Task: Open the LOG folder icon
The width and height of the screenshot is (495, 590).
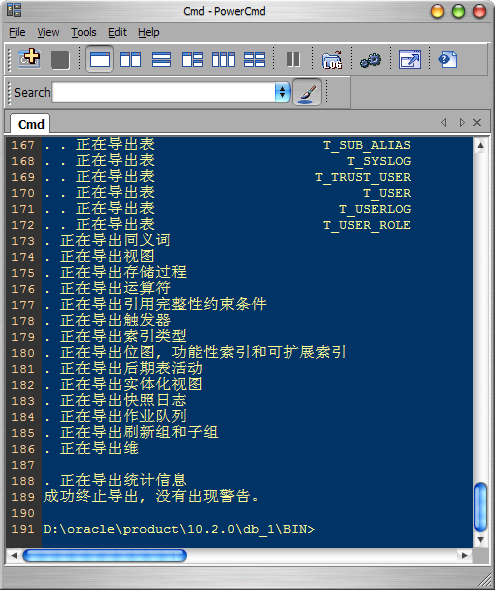Action: (332, 60)
